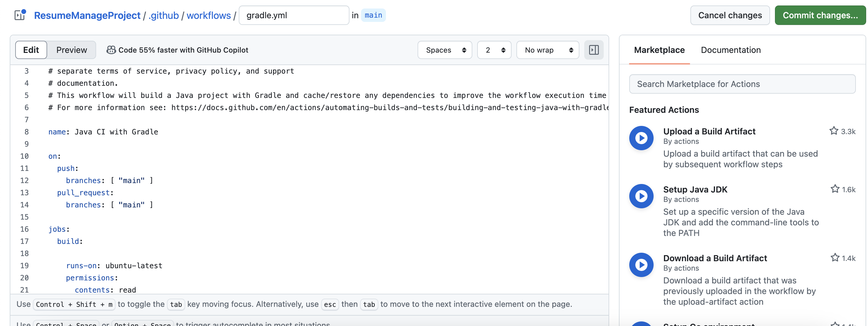Click line number 14 in the gutter

pyautogui.click(x=24, y=204)
